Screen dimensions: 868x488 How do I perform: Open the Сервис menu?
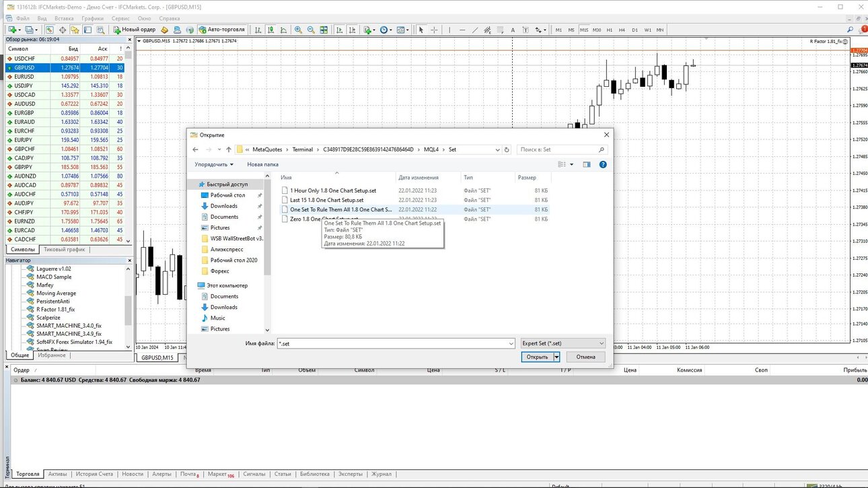(x=120, y=19)
